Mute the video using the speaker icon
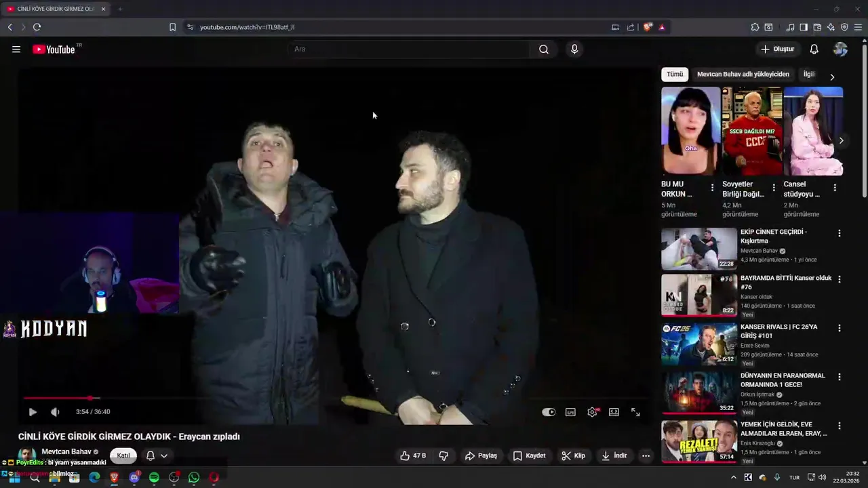Image resolution: width=868 pixels, height=488 pixels. click(x=55, y=411)
